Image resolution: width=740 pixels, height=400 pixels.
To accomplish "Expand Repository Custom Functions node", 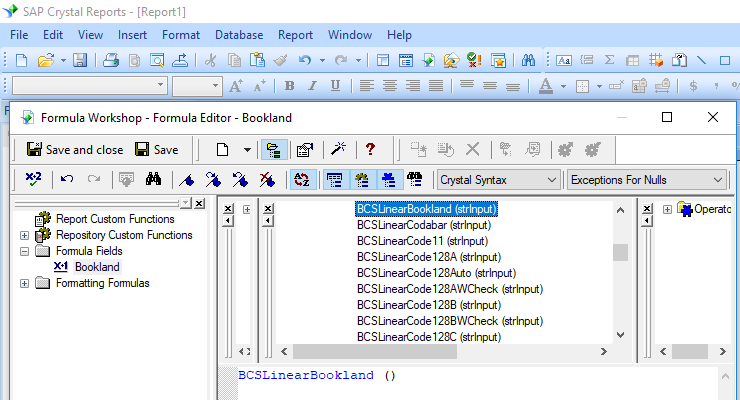I will [x=24, y=235].
